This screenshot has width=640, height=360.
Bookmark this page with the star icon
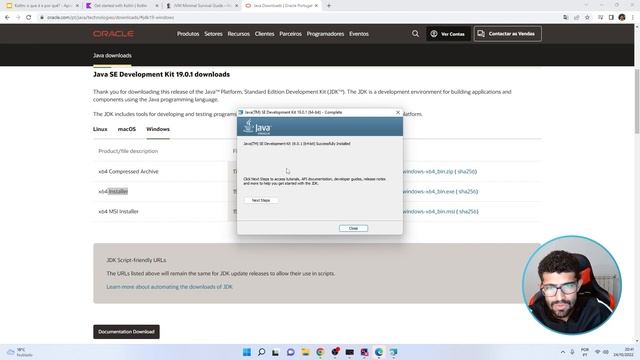click(587, 18)
